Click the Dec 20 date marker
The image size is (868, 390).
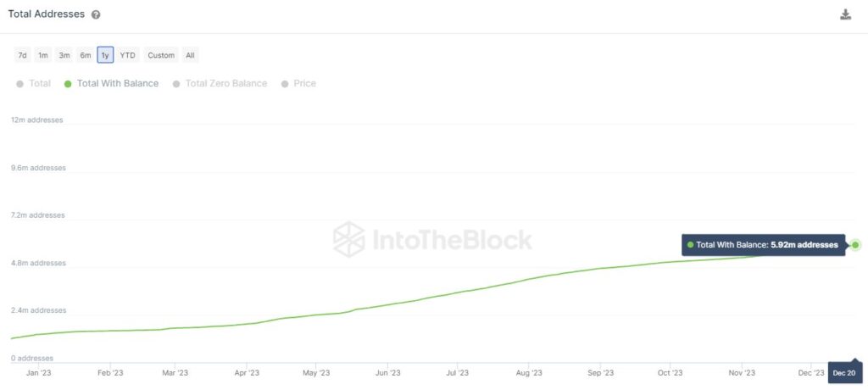[x=844, y=373]
